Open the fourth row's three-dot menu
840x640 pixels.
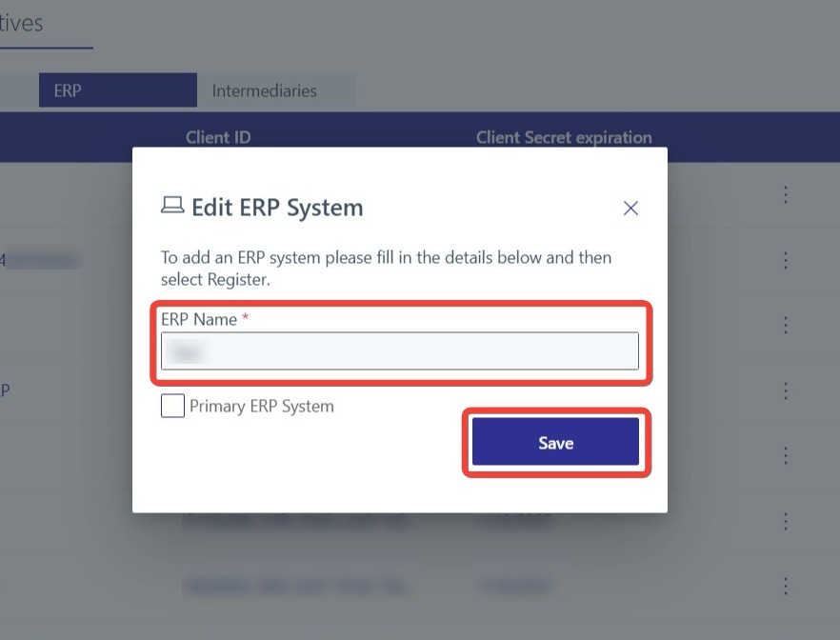(786, 390)
